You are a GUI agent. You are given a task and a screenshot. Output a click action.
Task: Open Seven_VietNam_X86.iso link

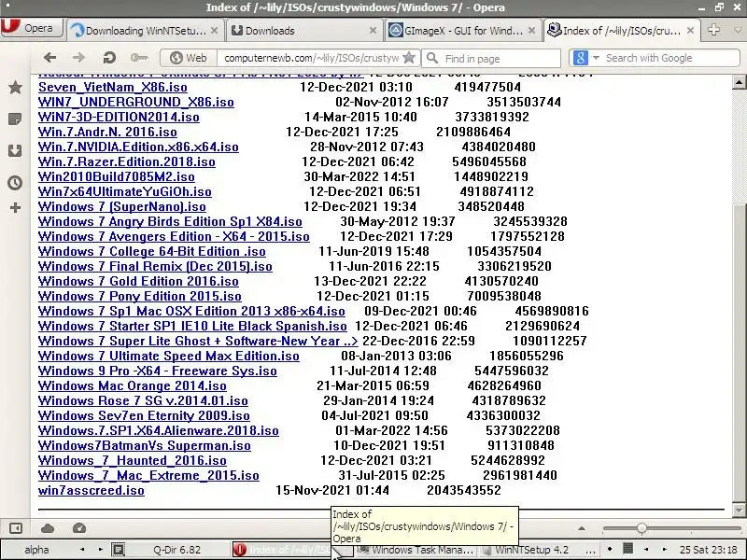pos(112,87)
